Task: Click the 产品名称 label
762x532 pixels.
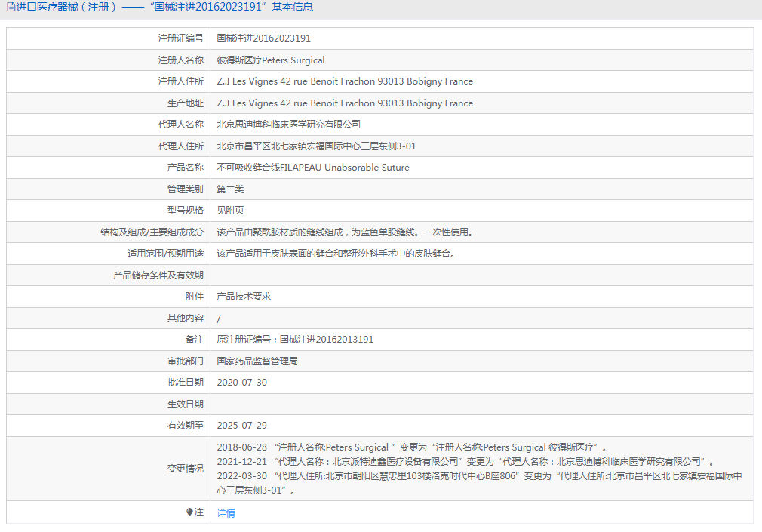Action: [x=185, y=168]
